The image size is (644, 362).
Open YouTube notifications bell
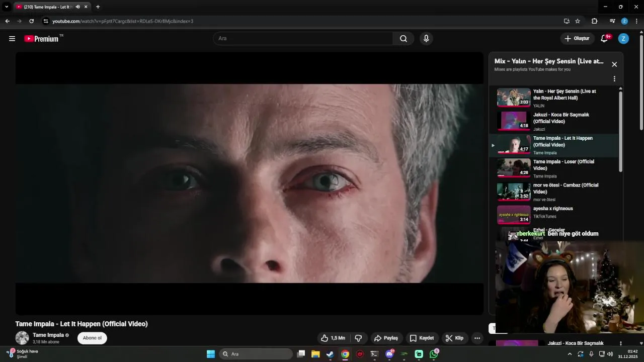pos(605,39)
